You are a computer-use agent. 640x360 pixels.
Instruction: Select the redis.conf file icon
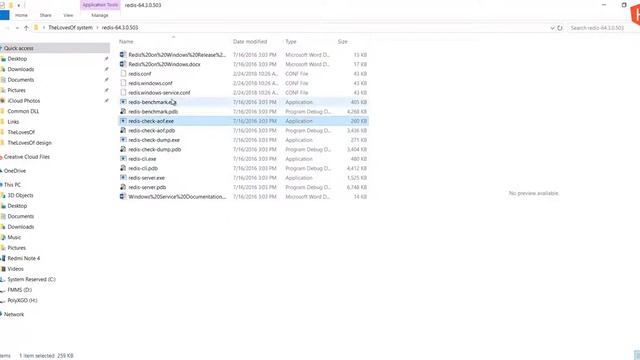(123, 73)
